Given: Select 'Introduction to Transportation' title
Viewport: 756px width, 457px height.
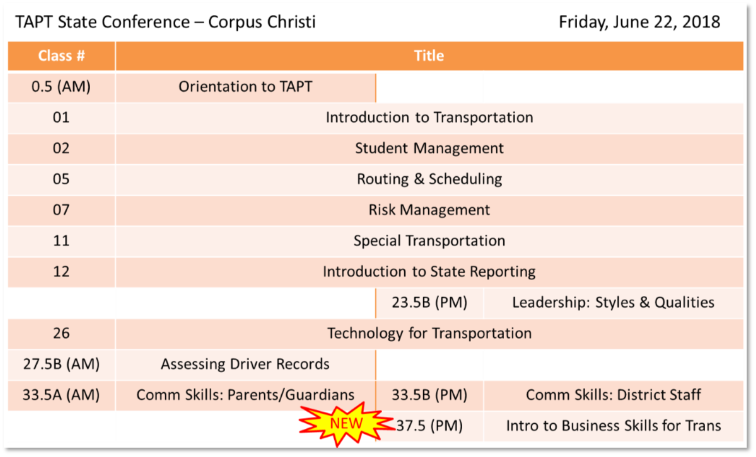Looking at the screenshot, I should 429,118.
